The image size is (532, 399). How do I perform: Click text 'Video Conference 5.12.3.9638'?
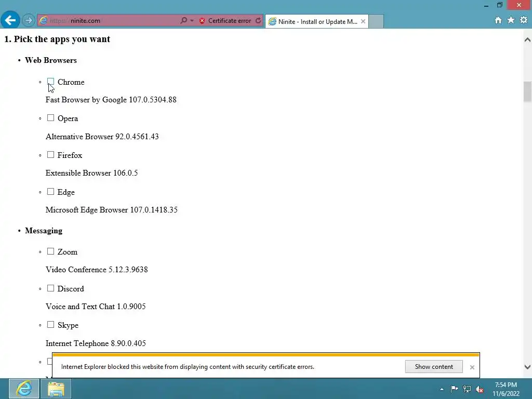coord(97,270)
